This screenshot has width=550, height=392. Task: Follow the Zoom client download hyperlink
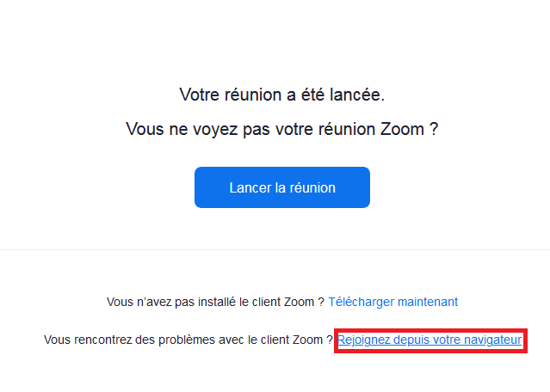[393, 302]
